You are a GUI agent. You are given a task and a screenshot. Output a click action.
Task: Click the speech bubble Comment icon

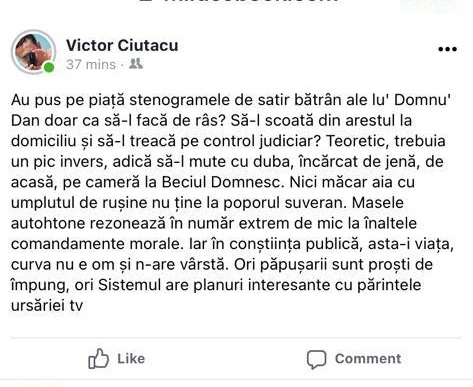pos(316,359)
